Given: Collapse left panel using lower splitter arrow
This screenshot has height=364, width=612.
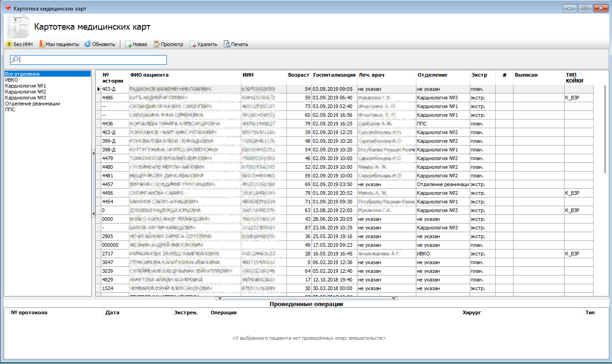Looking at the screenshot, I should click(93, 213).
